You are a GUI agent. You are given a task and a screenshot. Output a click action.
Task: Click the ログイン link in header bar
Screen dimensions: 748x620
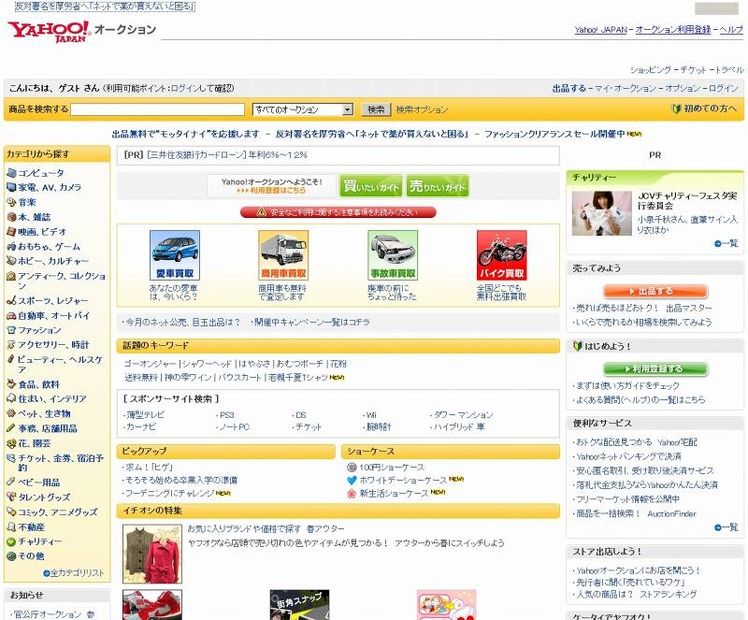(x=723, y=88)
